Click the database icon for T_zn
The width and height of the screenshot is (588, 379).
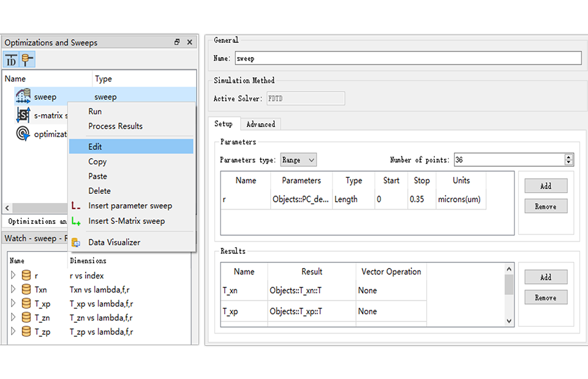tap(26, 318)
